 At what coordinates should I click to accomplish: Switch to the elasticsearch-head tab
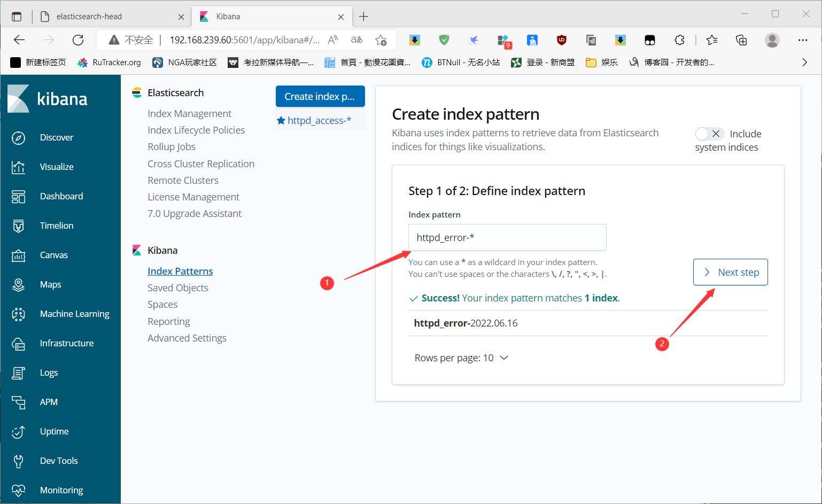tap(89, 17)
